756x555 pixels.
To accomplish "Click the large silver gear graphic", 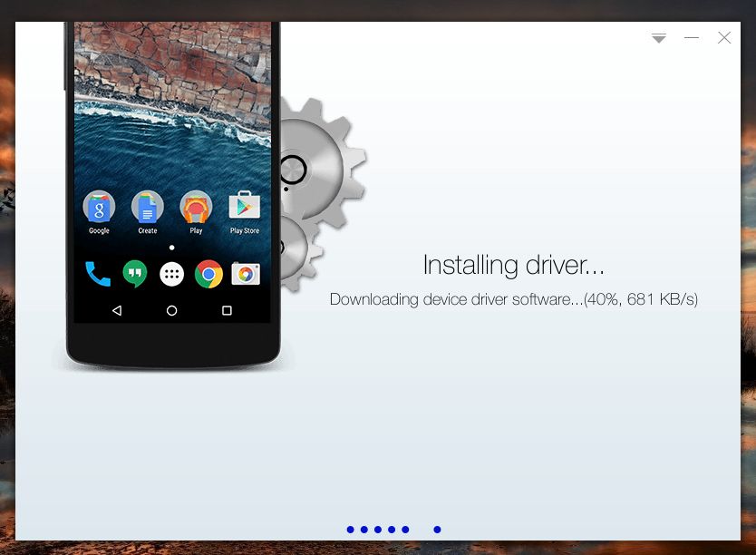I will [x=321, y=164].
